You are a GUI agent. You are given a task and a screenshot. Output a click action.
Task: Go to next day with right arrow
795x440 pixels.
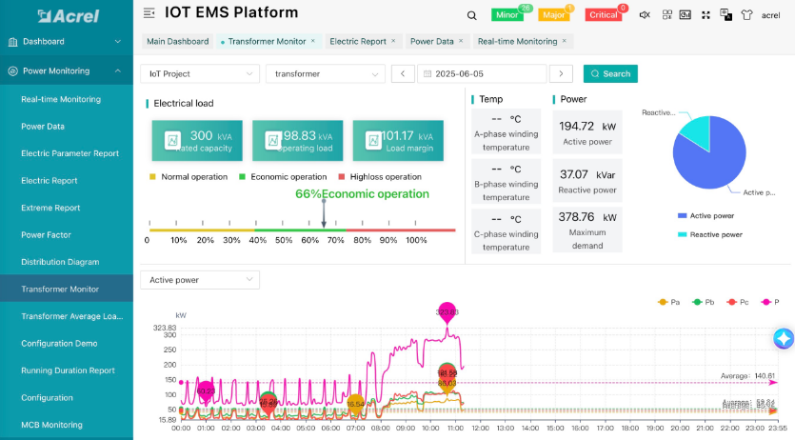[x=561, y=74]
